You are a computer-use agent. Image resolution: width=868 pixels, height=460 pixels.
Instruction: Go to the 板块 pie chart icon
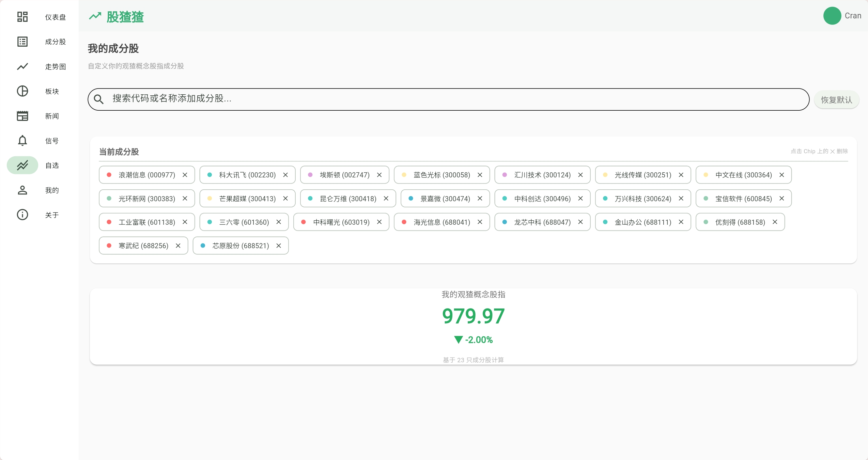tap(22, 91)
